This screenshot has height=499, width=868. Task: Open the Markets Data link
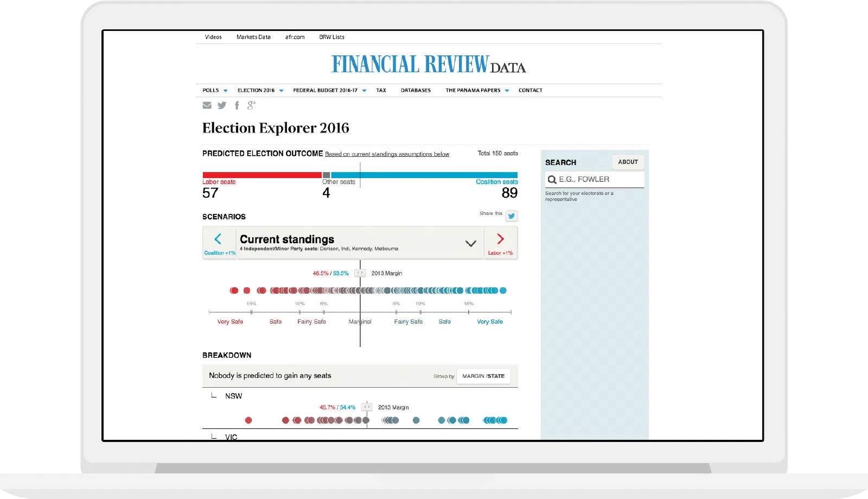(x=253, y=37)
